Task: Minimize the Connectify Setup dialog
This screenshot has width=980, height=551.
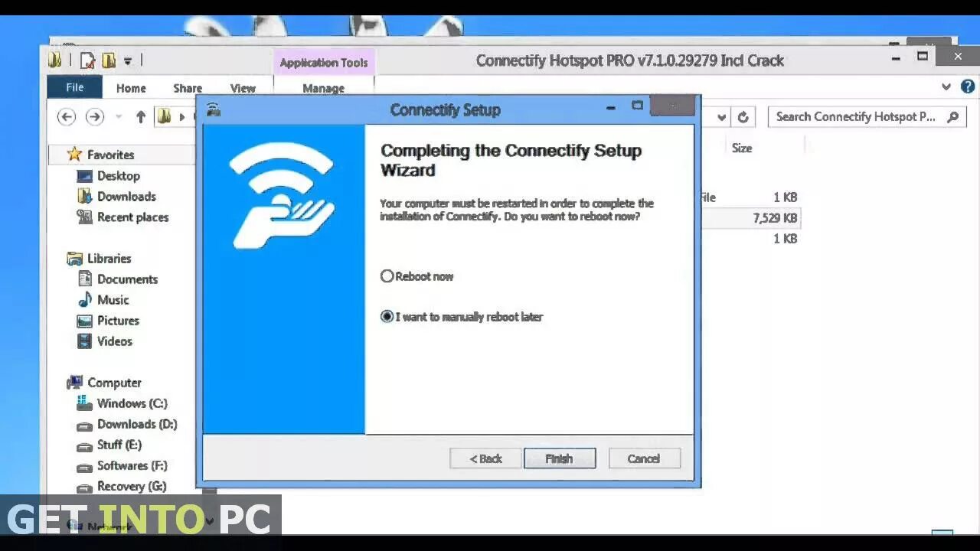Action: pyautogui.click(x=610, y=108)
